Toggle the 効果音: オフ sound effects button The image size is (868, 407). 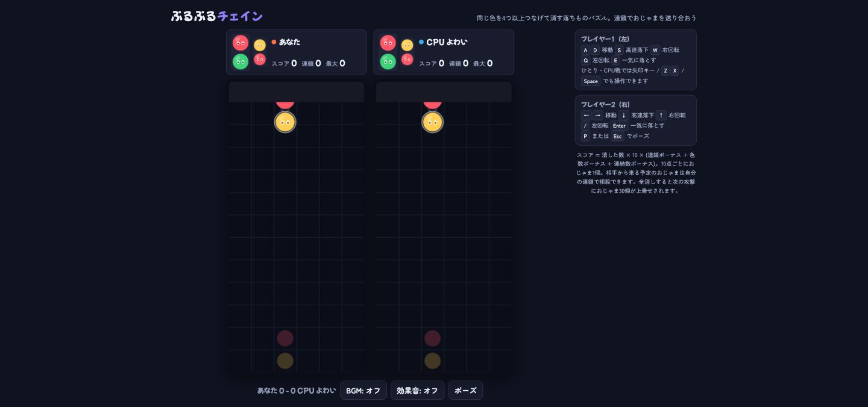pyautogui.click(x=417, y=390)
